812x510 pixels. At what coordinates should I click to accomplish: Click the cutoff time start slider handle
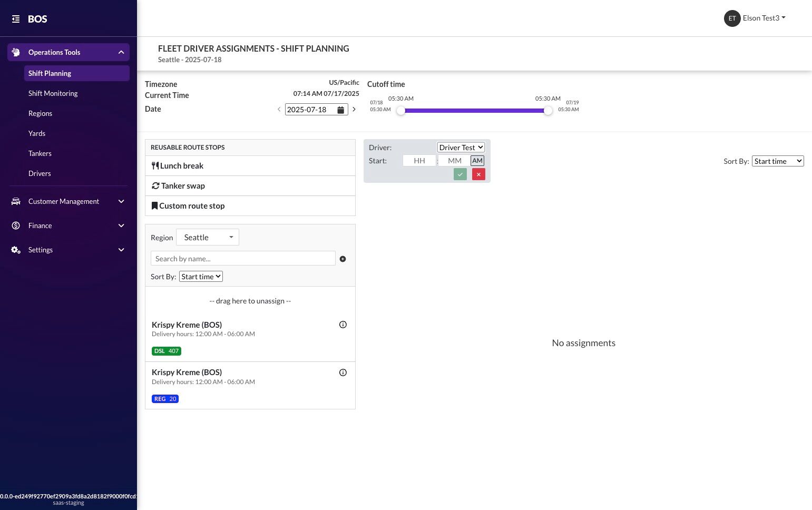pyautogui.click(x=401, y=111)
